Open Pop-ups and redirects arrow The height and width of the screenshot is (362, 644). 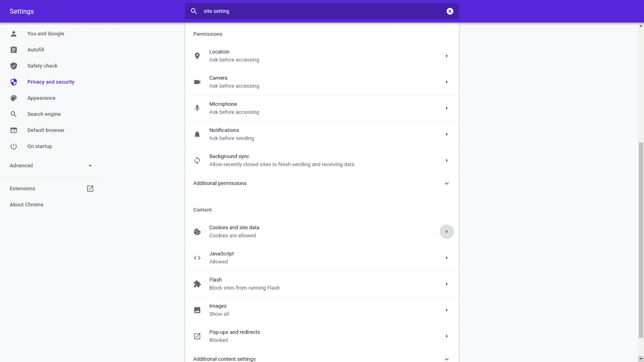coord(447,336)
